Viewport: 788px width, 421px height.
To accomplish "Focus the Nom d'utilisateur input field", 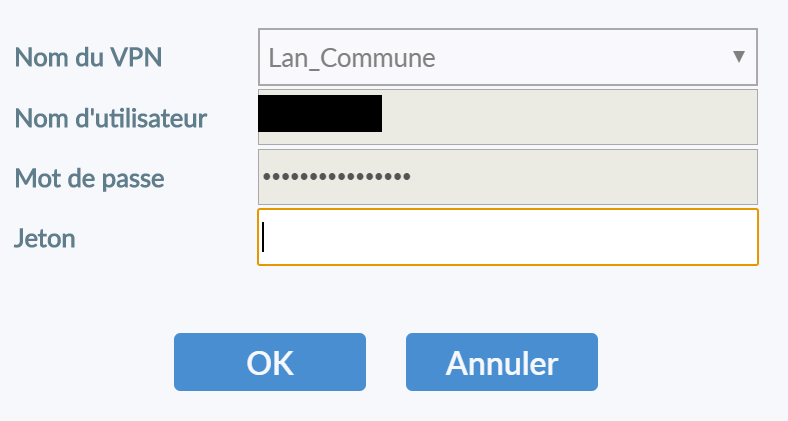I will point(507,117).
